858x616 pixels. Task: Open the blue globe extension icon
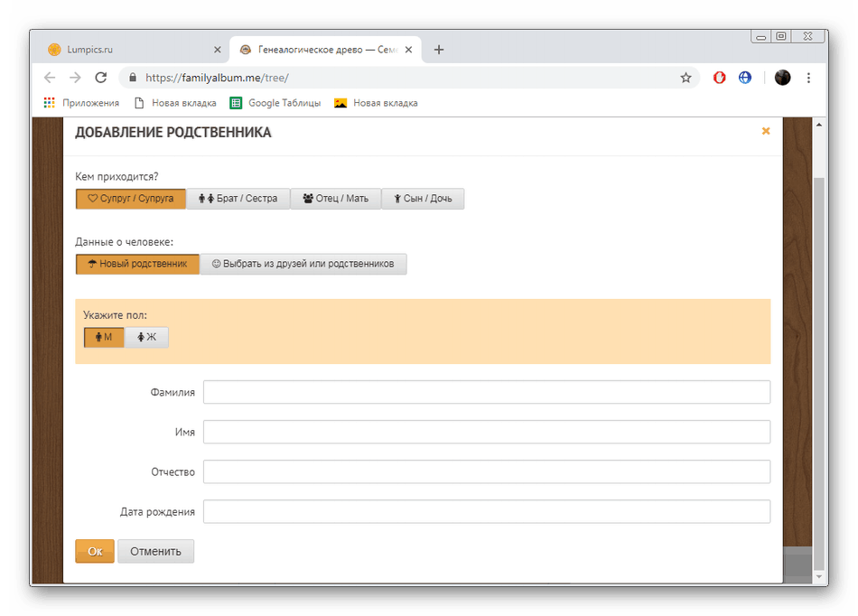point(745,78)
